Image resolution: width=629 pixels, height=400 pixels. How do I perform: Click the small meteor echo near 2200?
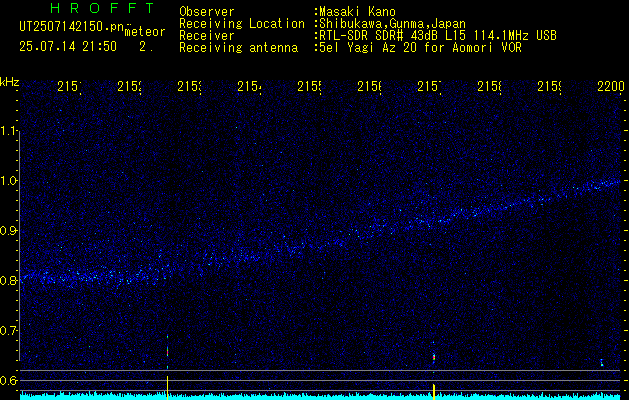coord(602,362)
